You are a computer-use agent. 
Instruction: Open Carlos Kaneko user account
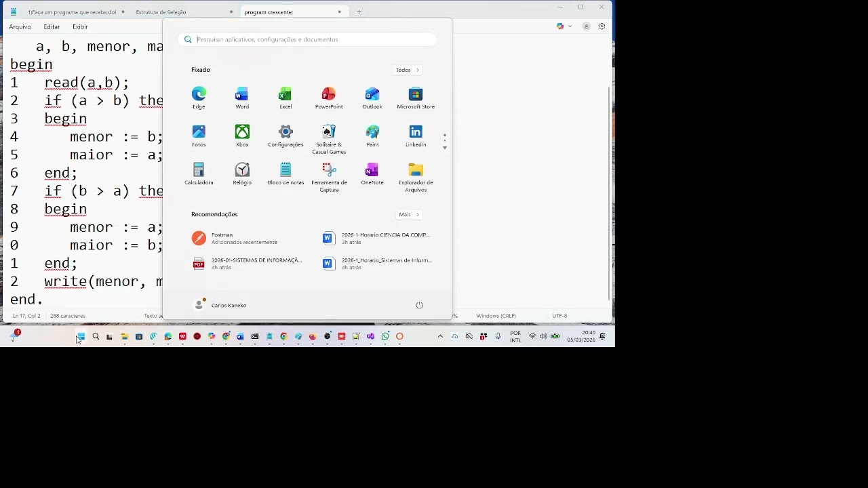point(220,305)
